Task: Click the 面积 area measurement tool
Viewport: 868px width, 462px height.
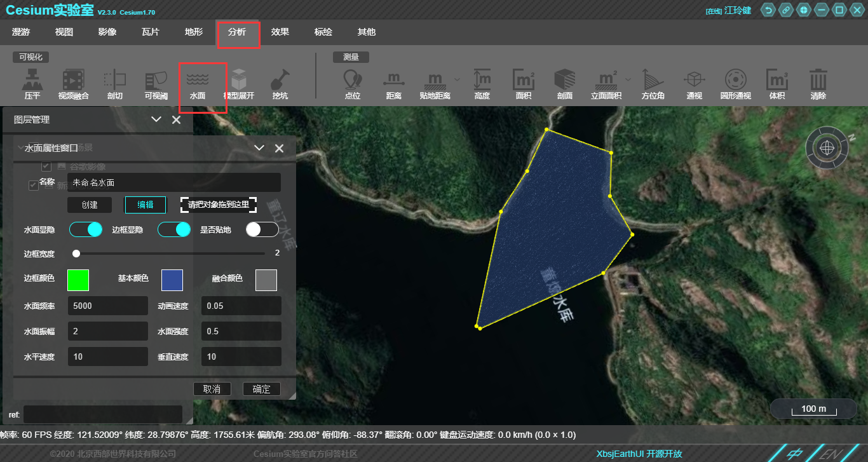Action: tap(523, 85)
